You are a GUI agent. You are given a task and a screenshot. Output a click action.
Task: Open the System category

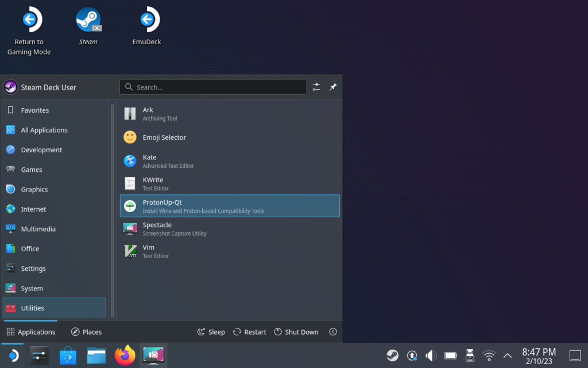click(55, 288)
